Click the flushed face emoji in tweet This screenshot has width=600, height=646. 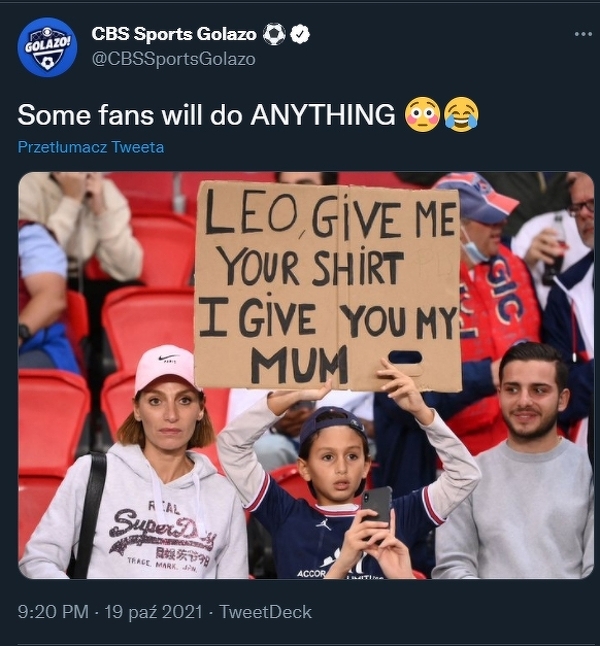pyautogui.click(x=422, y=115)
